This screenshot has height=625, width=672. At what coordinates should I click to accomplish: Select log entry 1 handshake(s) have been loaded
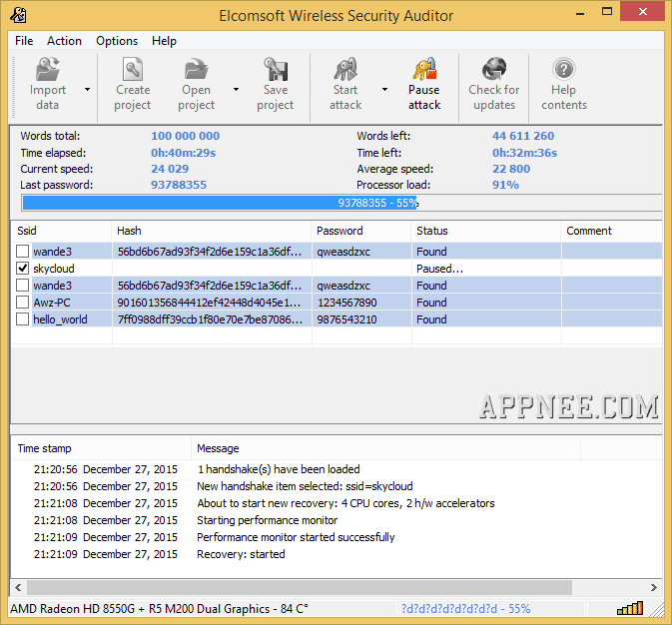pos(279,469)
